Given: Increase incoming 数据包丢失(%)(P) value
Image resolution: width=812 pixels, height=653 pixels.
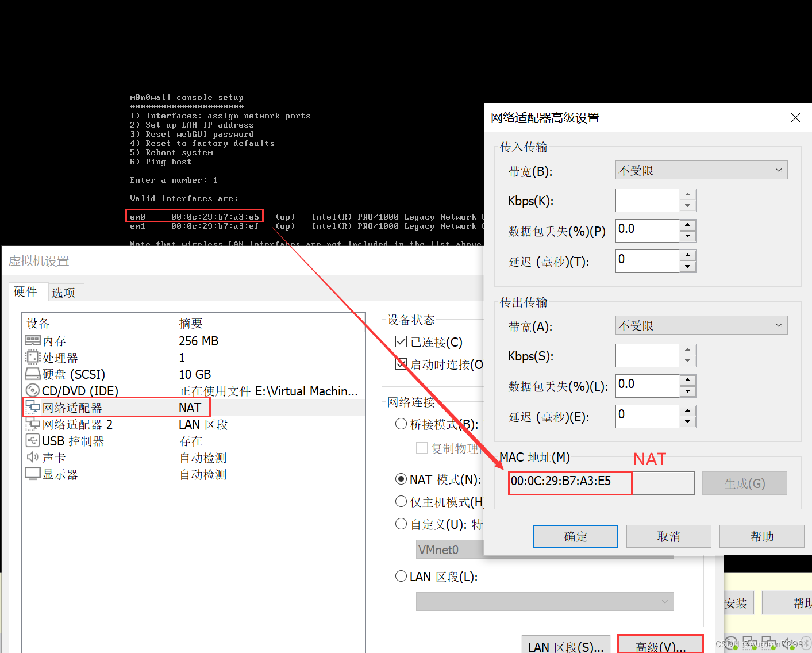Looking at the screenshot, I should tap(688, 225).
